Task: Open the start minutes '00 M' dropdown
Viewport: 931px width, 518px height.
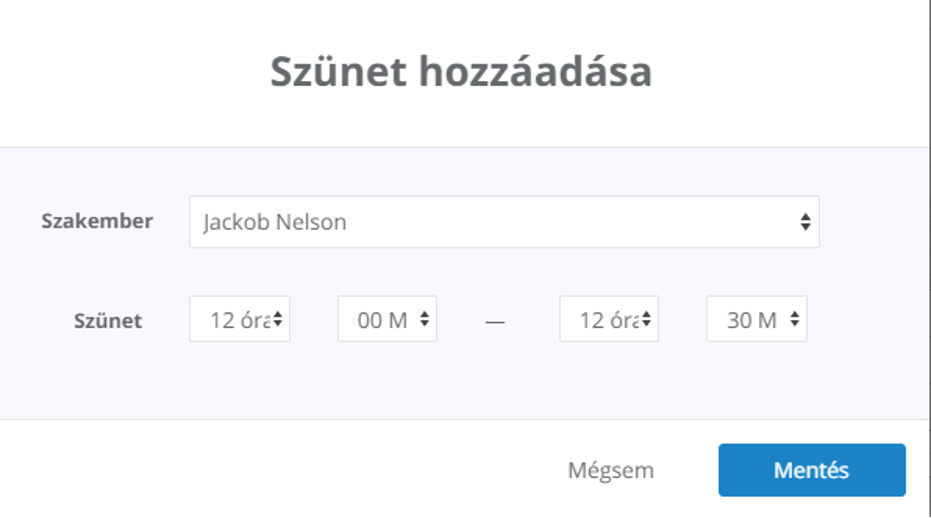Action: pos(387,319)
